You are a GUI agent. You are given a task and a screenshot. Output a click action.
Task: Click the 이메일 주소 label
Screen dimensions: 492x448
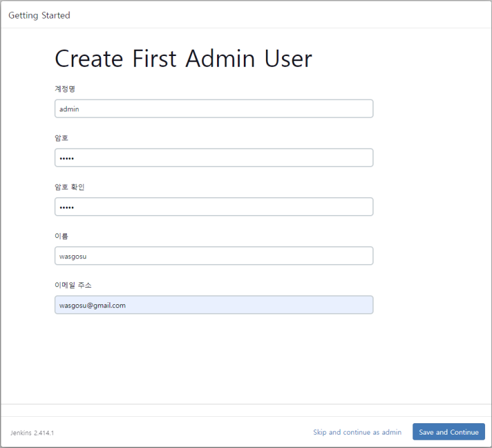point(73,285)
